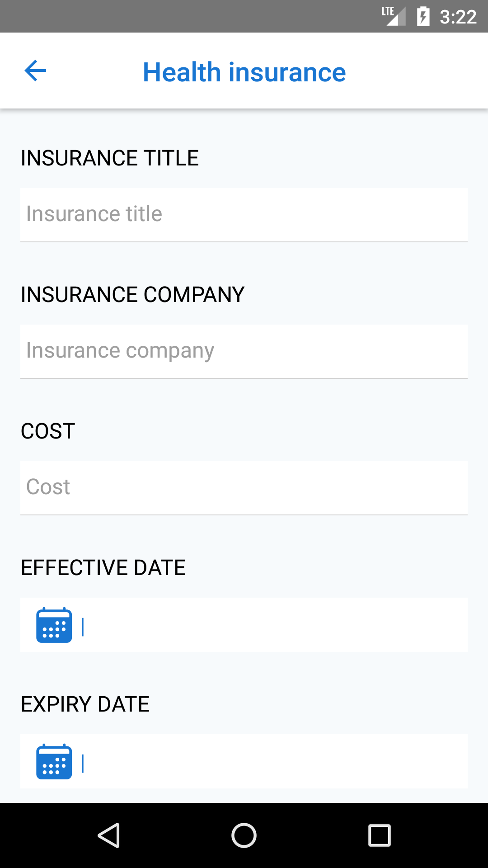
Task: Focus the Insurance company input field
Action: pos(244,351)
